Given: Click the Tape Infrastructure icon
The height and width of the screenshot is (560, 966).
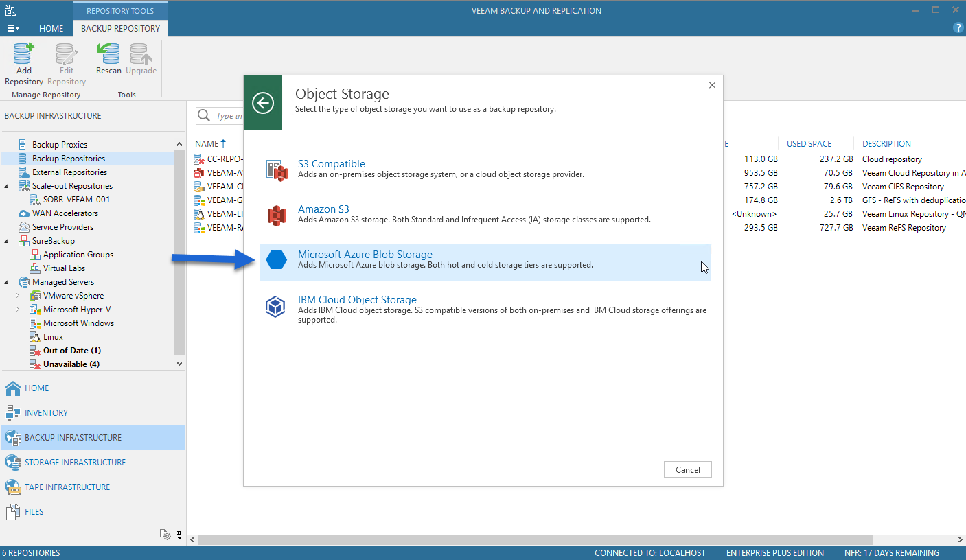Looking at the screenshot, I should point(13,487).
